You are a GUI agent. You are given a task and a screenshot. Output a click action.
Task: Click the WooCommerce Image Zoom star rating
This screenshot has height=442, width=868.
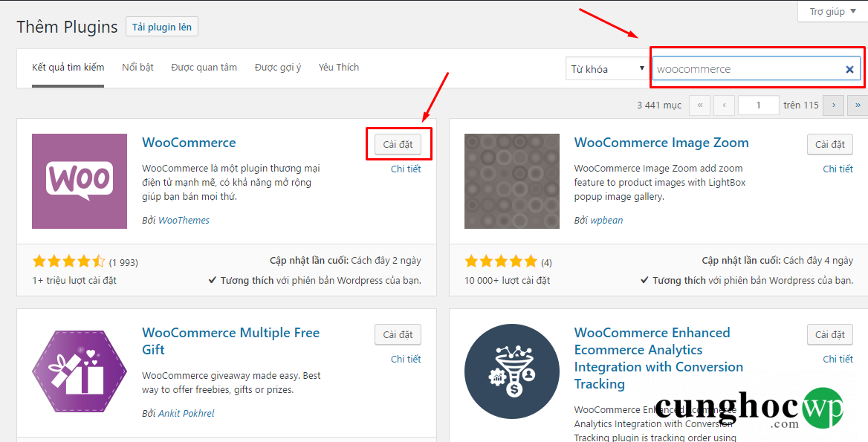501,261
